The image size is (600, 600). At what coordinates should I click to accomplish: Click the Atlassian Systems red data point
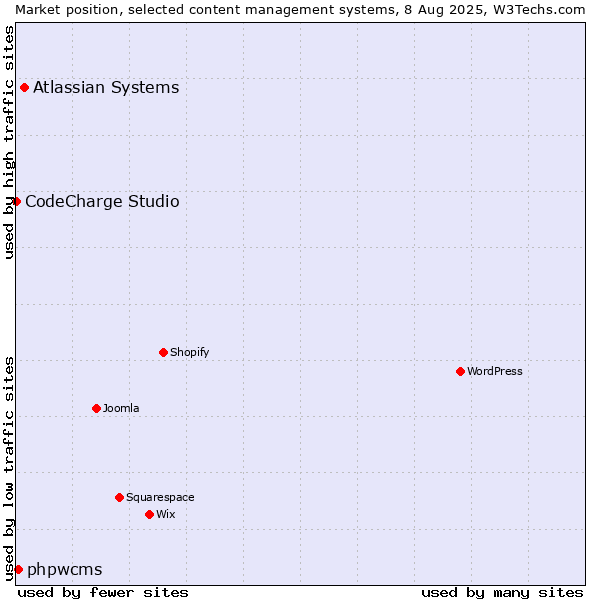(x=24, y=88)
